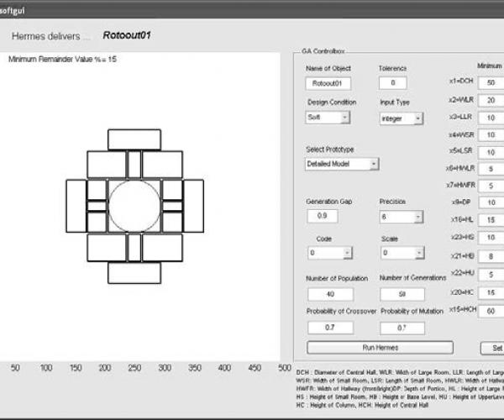
Task: Click the x1=DCH minimum value field
Action: coord(491,82)
